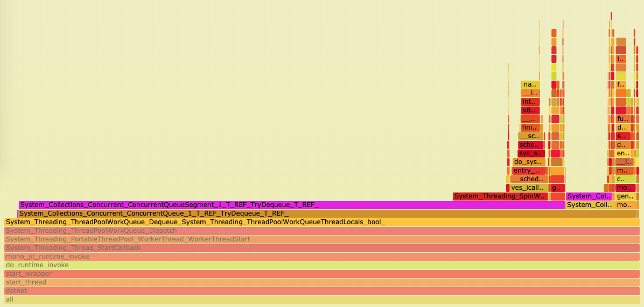
Task: Select the 'entry_..' frame
Action: [529, 170]
